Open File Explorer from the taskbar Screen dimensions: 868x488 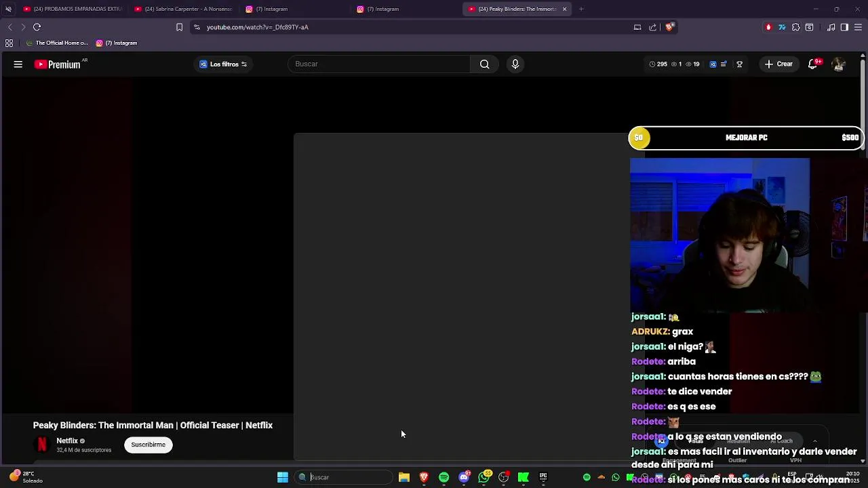[x=404, y=477]
